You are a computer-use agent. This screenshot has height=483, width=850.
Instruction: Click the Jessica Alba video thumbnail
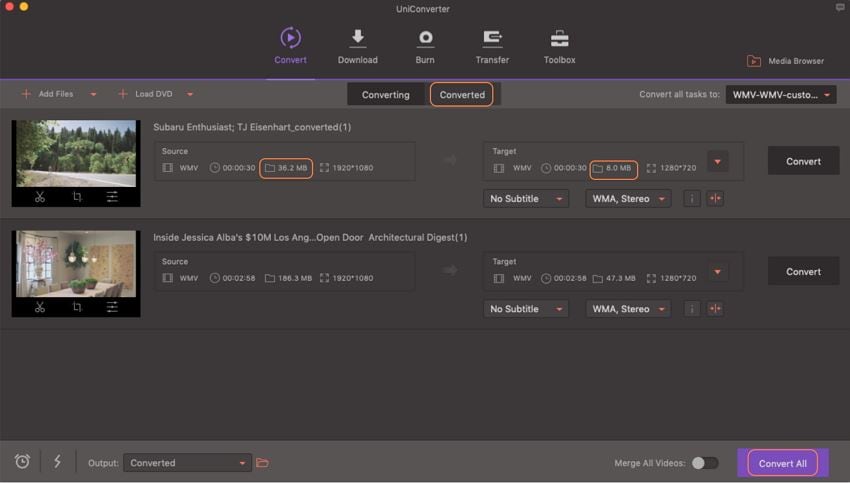[x=76, y=263]
